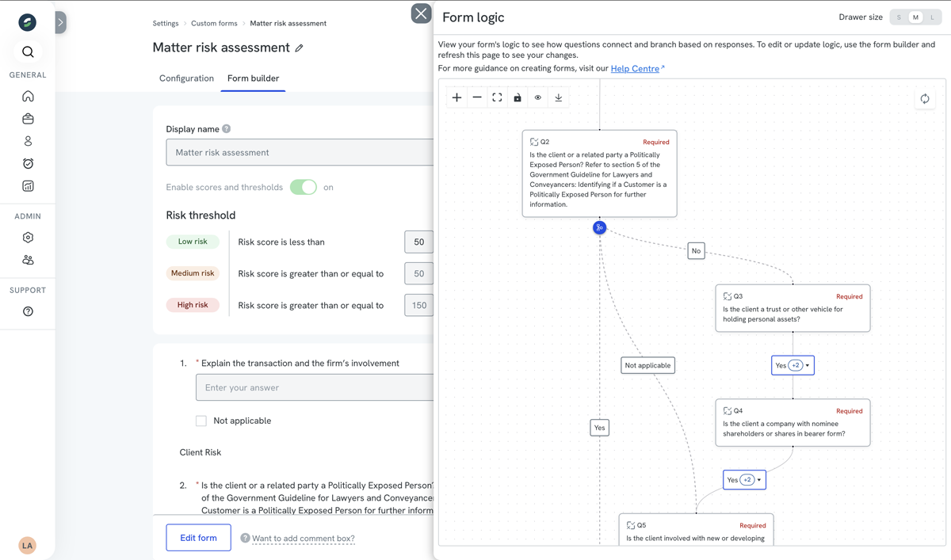This screenshot has width=951, height=560.
Task: Switch to the Configuration tab
Action: point(186,78)
